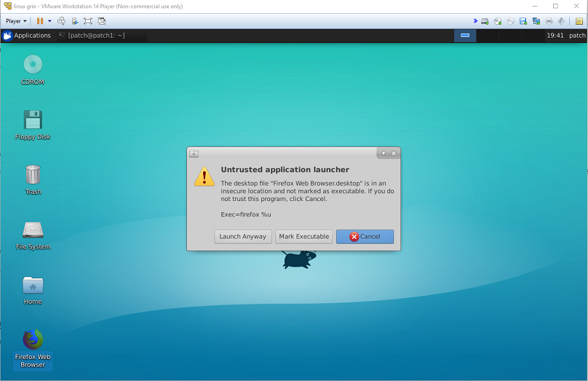Click the 19:41 panel clock
588x381 pixels.
click(555, 36)
